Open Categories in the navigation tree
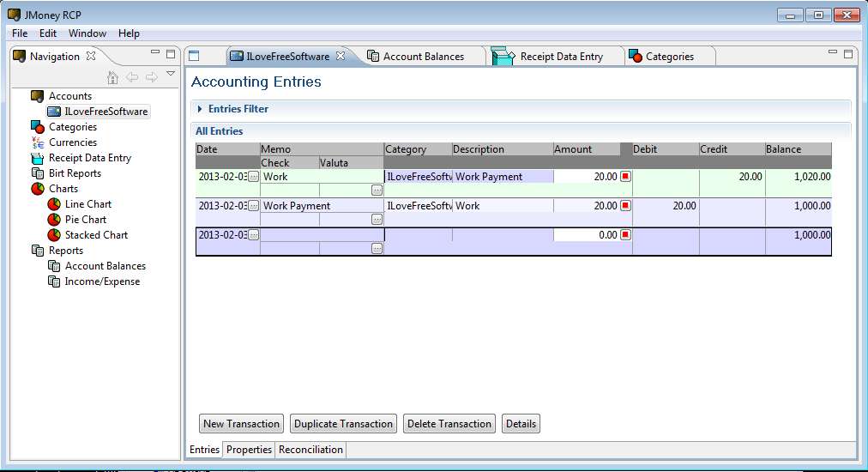Screen dimensions: 868x472 click(x=73, y=127)
